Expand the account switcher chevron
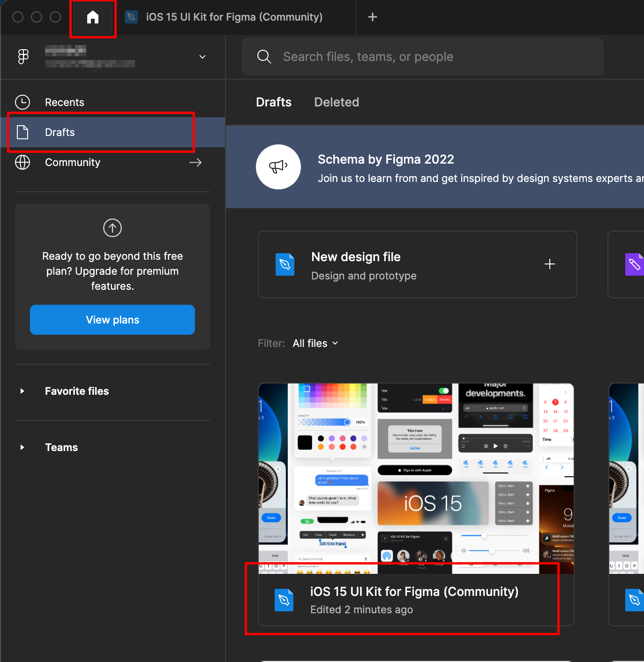 [202, 57]
